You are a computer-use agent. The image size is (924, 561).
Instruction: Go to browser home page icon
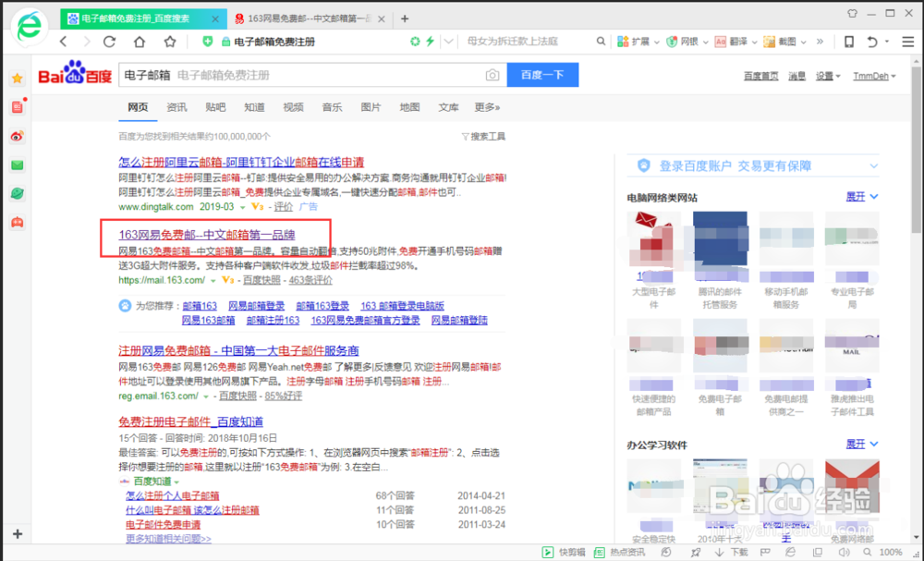pyautogui.click(x=140, y=42)
